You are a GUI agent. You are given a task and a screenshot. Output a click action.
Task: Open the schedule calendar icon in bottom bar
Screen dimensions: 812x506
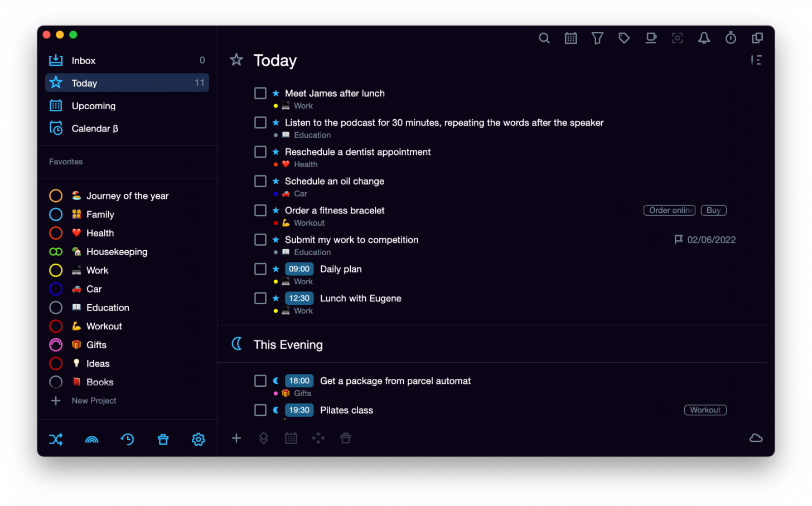pyautogui.click(x=291, y=439)
